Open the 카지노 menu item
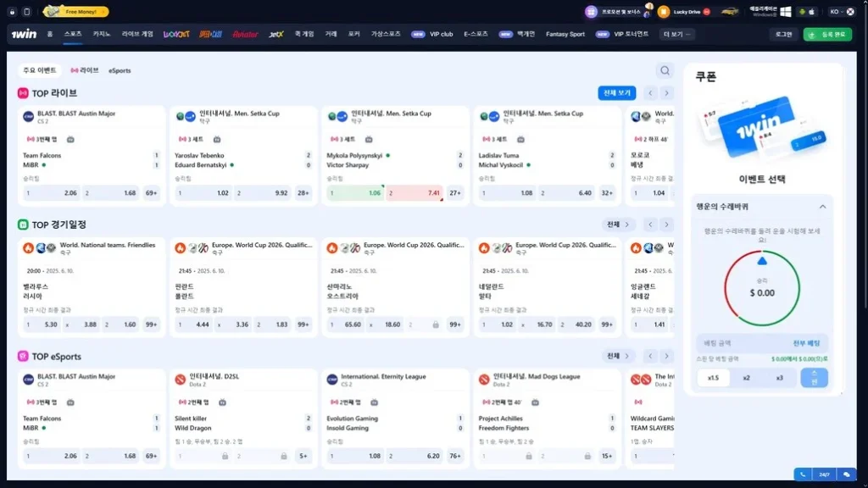Screen dimensions: 868x488 [102, 34]
